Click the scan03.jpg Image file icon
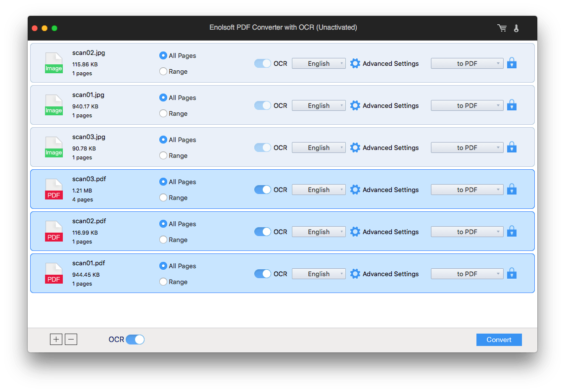The height and width of the screenshot is (392, 565). 54,147
